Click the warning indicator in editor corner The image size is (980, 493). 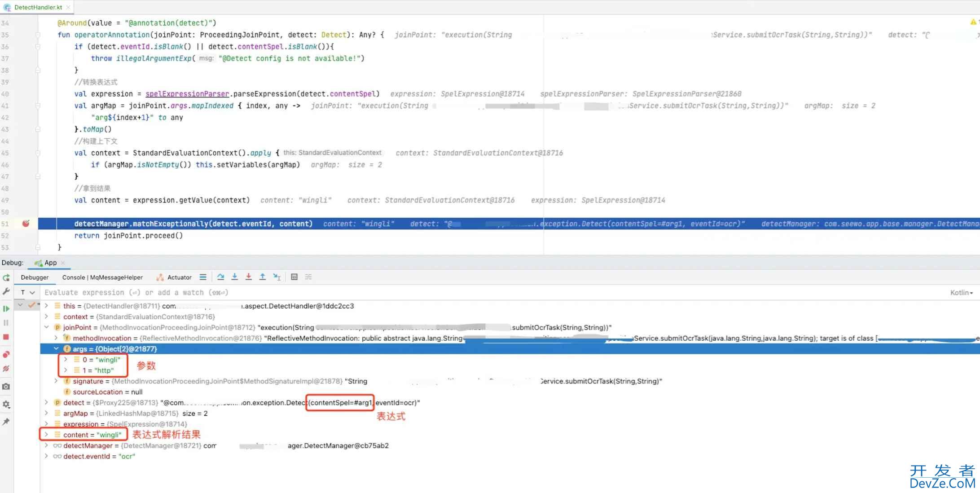[x=973, y=22]
